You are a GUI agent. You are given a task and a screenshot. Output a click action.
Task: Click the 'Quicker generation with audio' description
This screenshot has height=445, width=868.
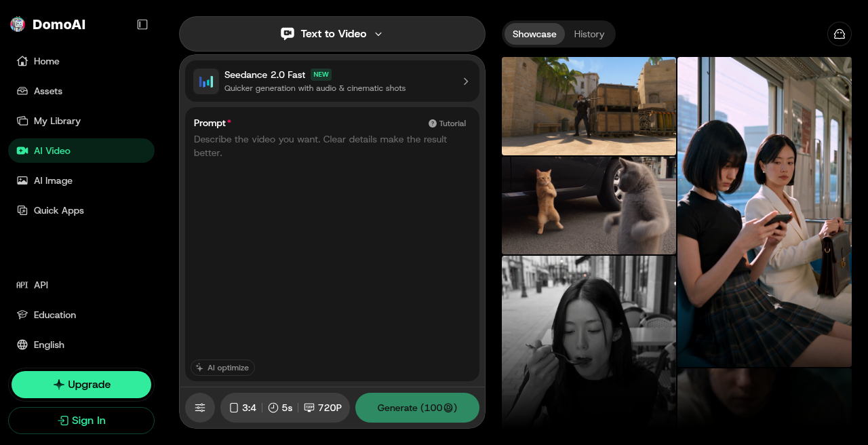point(315,88)
